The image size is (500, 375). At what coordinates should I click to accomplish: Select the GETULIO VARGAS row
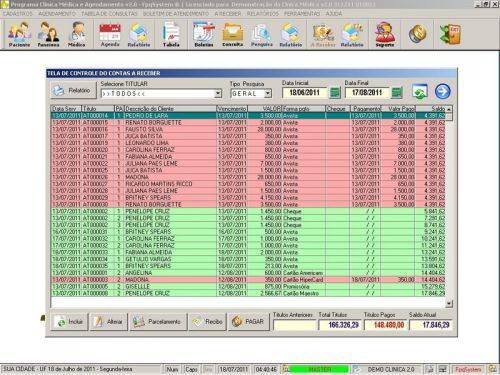[248, 259]
